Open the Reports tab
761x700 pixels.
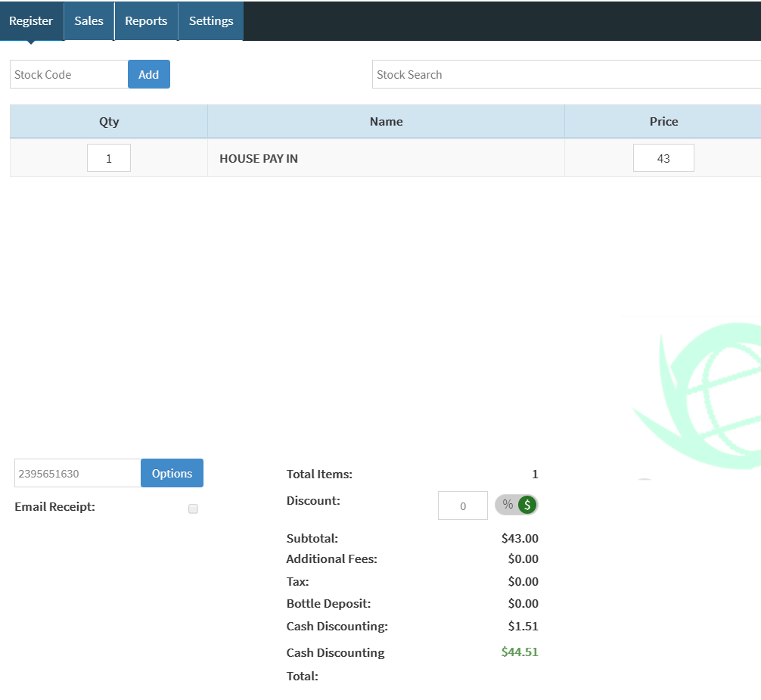click(146, 20)
